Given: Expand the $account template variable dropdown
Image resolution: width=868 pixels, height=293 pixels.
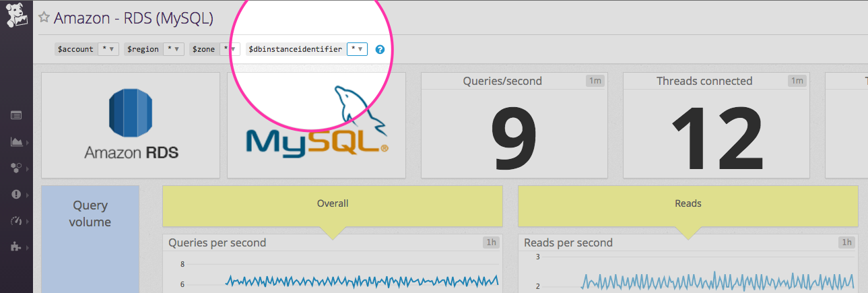Looking at the screenshot, I should tap(108, 49).
